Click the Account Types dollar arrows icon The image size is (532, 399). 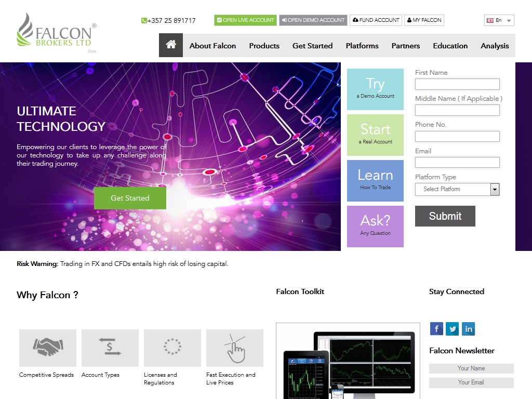[x=110, y=348]
